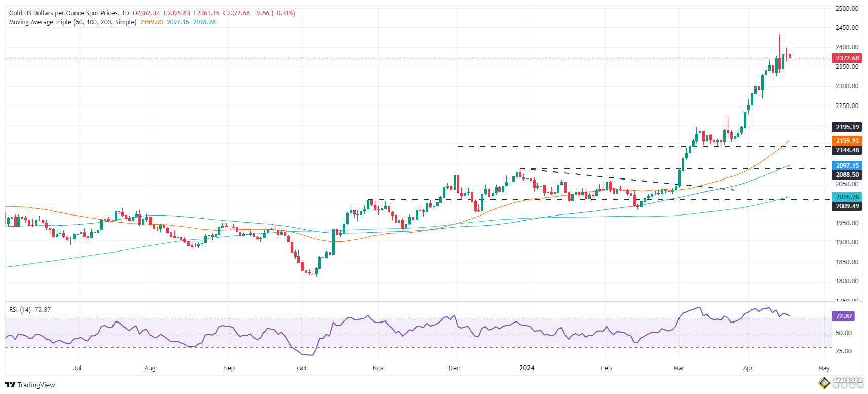Screen dimensions: 868x394
Task: Click the blue 2097.15 axis price tag
Action: pyautogui.click(x=847, y=166)
